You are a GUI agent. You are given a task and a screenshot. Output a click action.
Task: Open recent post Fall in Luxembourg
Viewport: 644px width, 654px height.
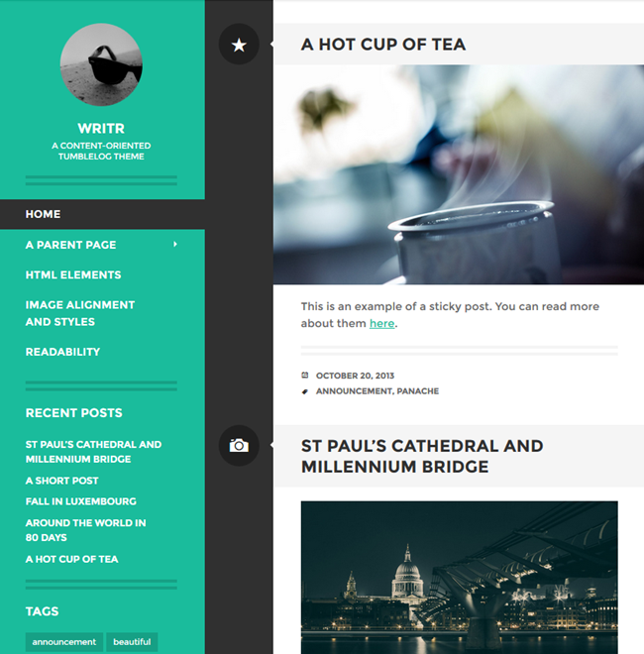(x=81, y=501)
